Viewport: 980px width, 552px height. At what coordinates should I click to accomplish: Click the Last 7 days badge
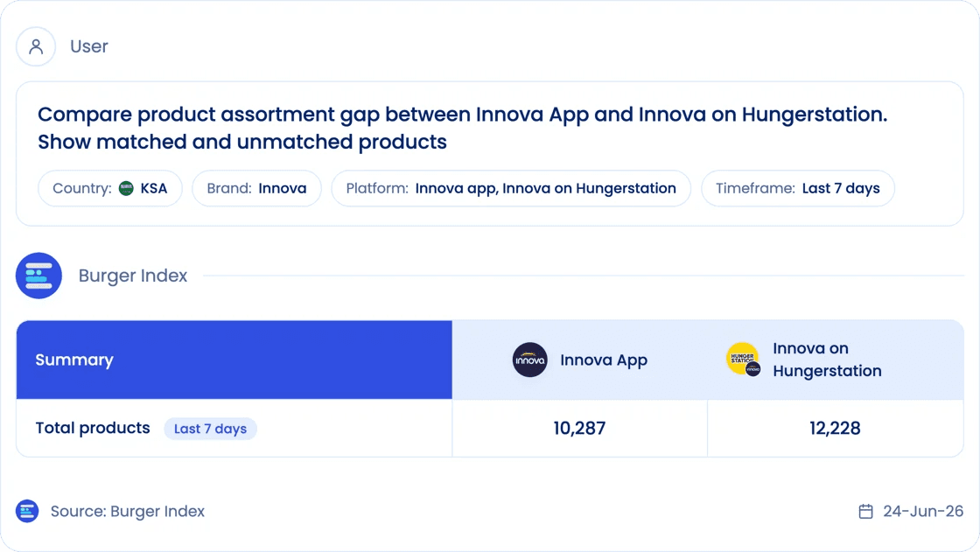(211, 429)
